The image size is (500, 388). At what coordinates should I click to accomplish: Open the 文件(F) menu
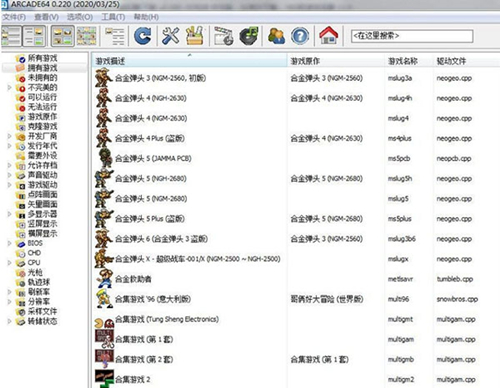(x=14, y=17)
